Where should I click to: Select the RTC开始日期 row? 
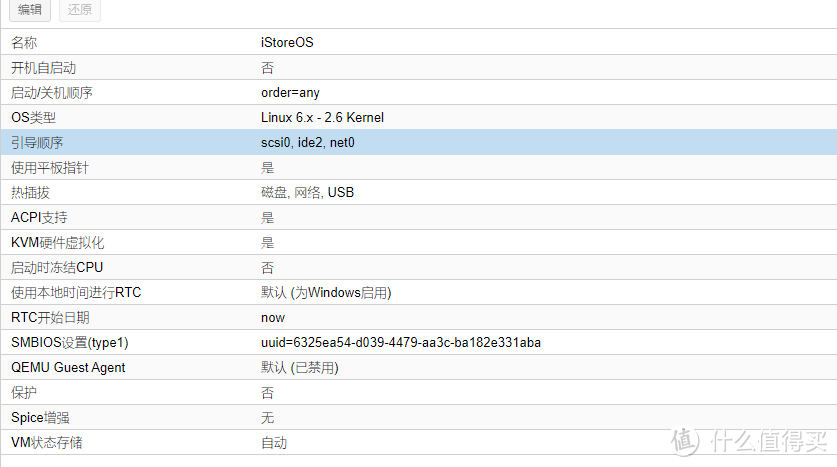(x=418, y=318)
